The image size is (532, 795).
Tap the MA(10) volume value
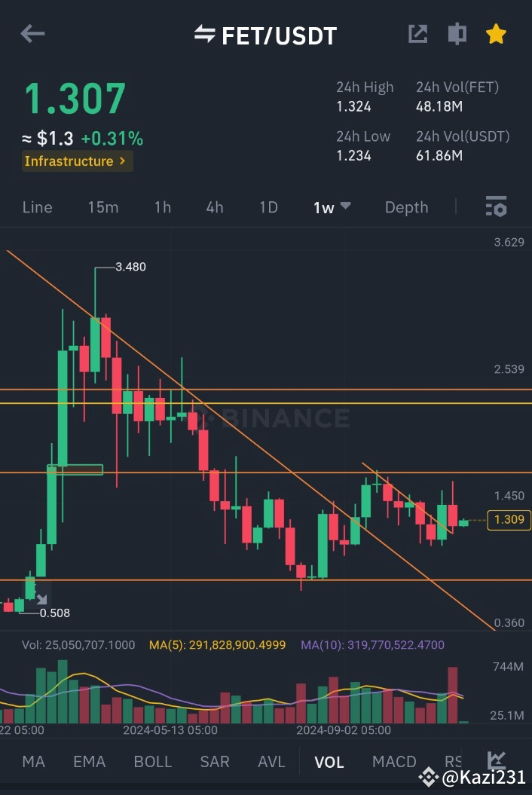372,645
